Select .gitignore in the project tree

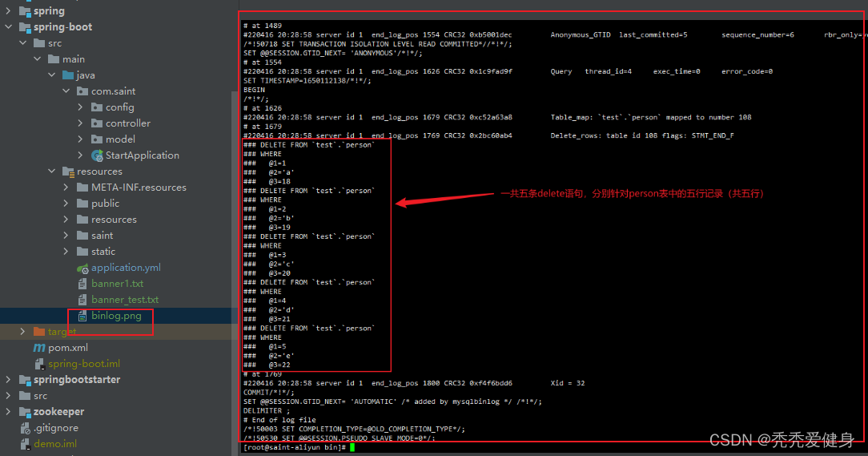pos(56,428)
